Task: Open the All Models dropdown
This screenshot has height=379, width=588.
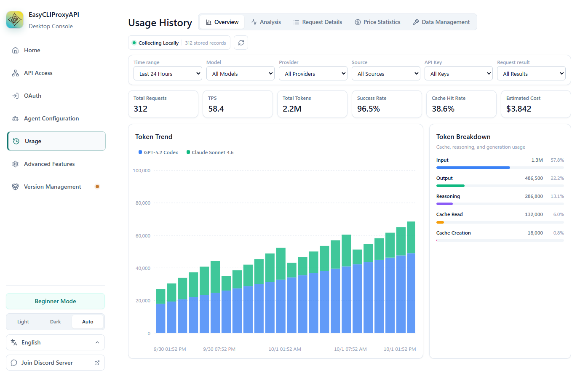Action: [x=241, y=74]
